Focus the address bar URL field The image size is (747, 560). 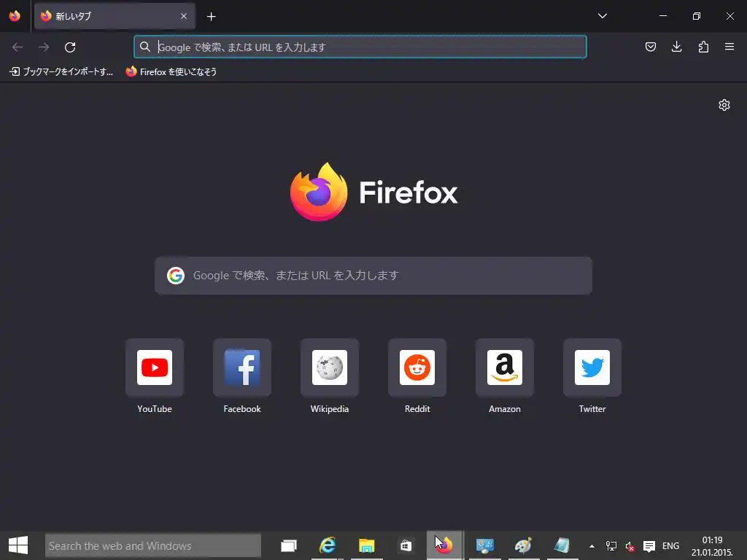(x=360, y=47)
